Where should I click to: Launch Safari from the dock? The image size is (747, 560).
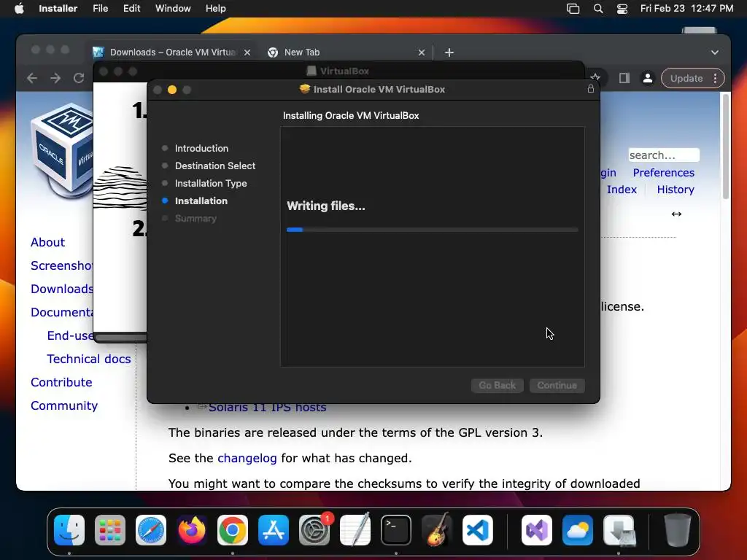coord(151,530)
